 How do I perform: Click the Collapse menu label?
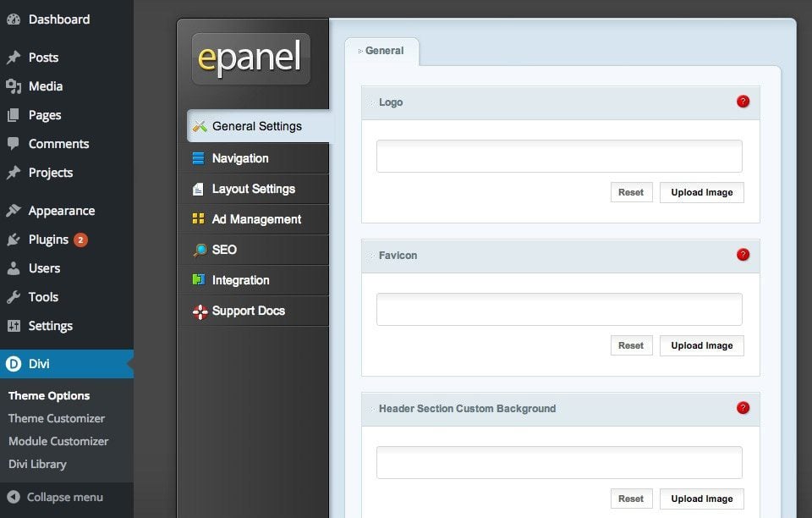pyautogui.click(x=65, y=498)
